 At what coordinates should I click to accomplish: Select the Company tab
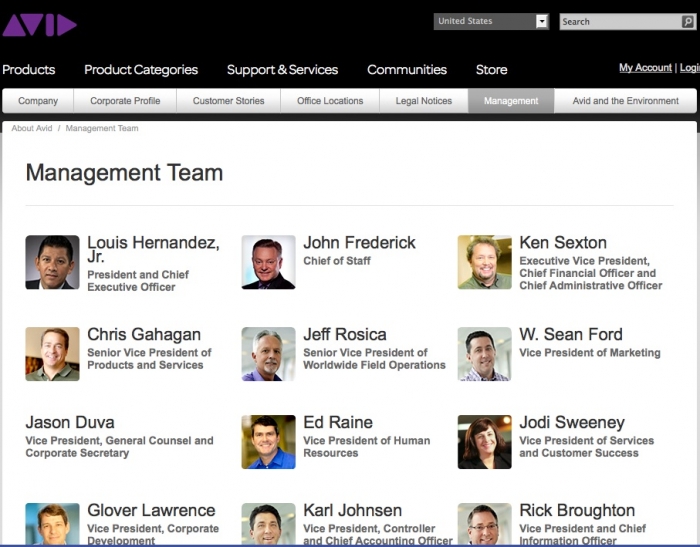pos(38,101)
